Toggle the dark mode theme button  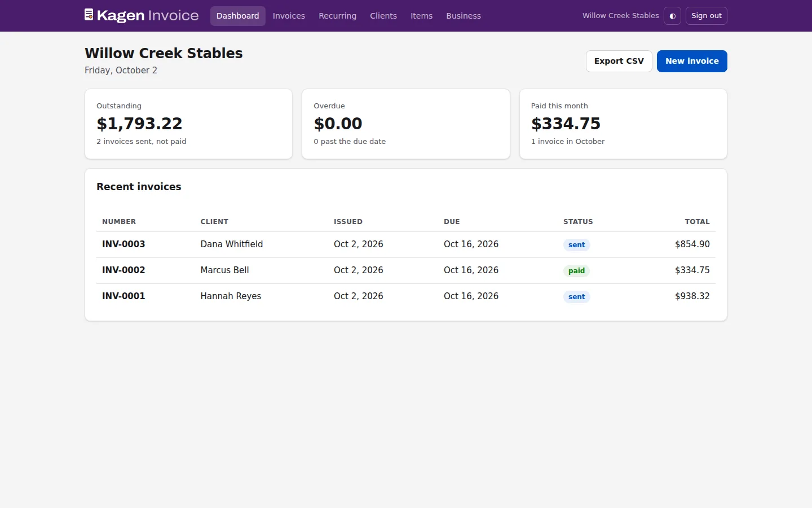coord(672,16)
